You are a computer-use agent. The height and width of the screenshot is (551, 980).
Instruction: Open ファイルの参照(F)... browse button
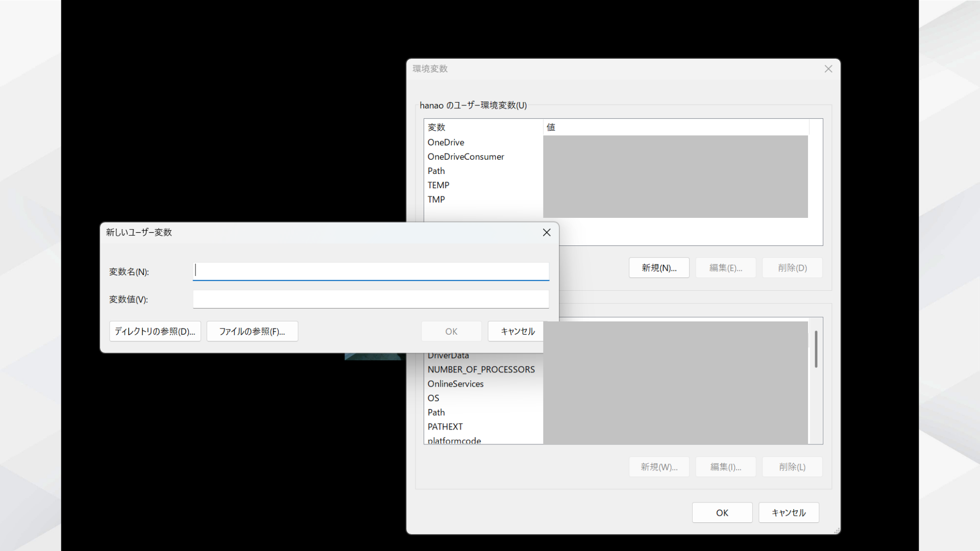[252, 331]
